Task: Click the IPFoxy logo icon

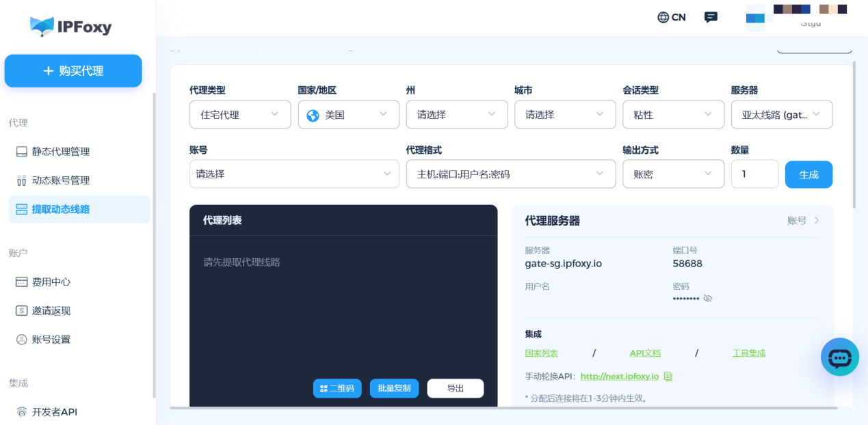Action: point(42,27)
